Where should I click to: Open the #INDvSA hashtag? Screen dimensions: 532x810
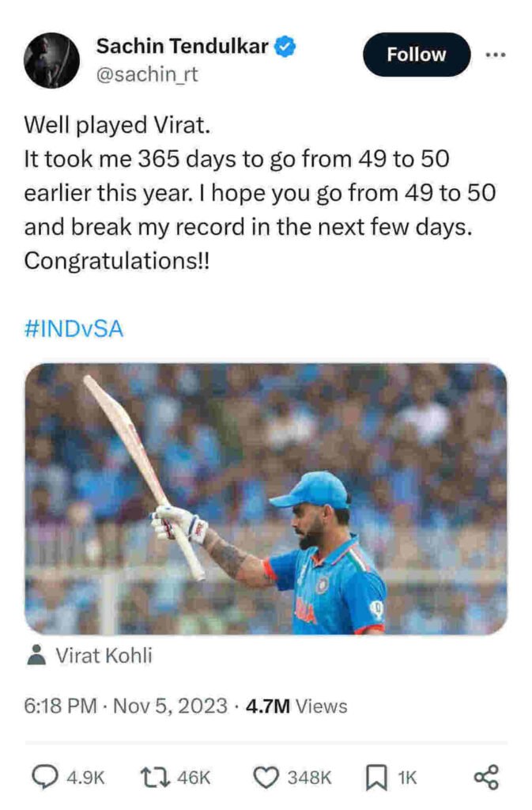point(74,329)
